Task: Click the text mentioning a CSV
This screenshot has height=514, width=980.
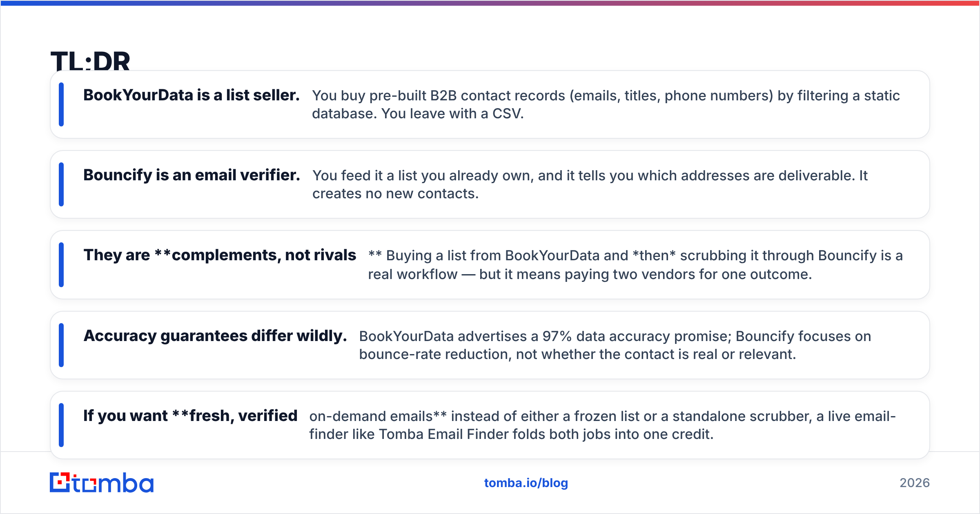Action: pos(606,104)
